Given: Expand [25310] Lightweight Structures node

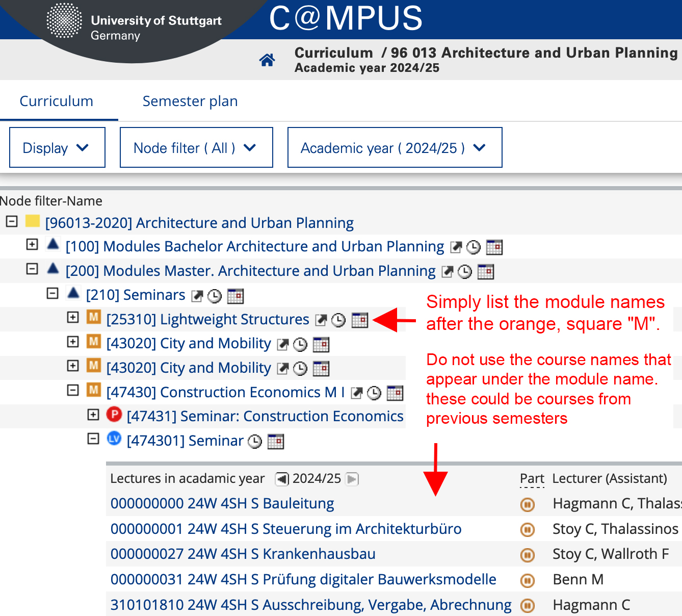Looking at the screenshot, I should coord(73,317).
